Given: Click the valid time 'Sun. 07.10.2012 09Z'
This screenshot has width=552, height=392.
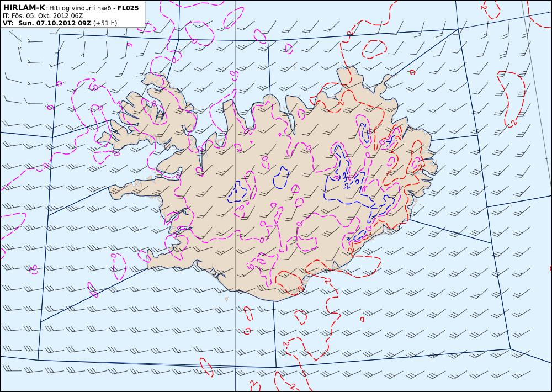Looking at the screenshot, I should pyautogui.click(x=54, y=23).
